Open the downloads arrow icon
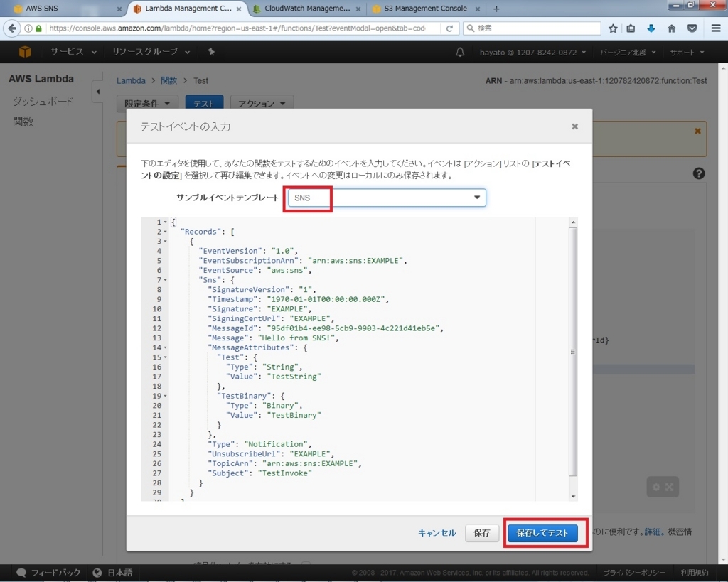 click(x=651, y=28)
